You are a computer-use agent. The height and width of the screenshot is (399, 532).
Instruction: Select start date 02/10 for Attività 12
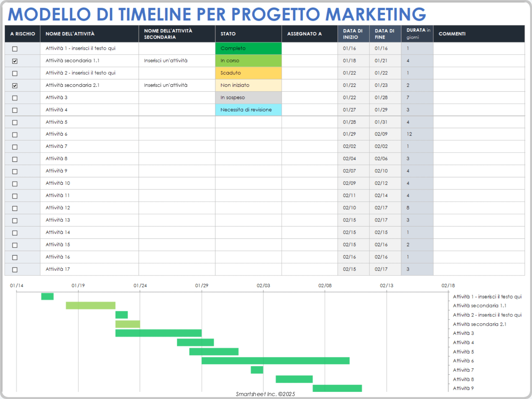click(x=353, y=208)
